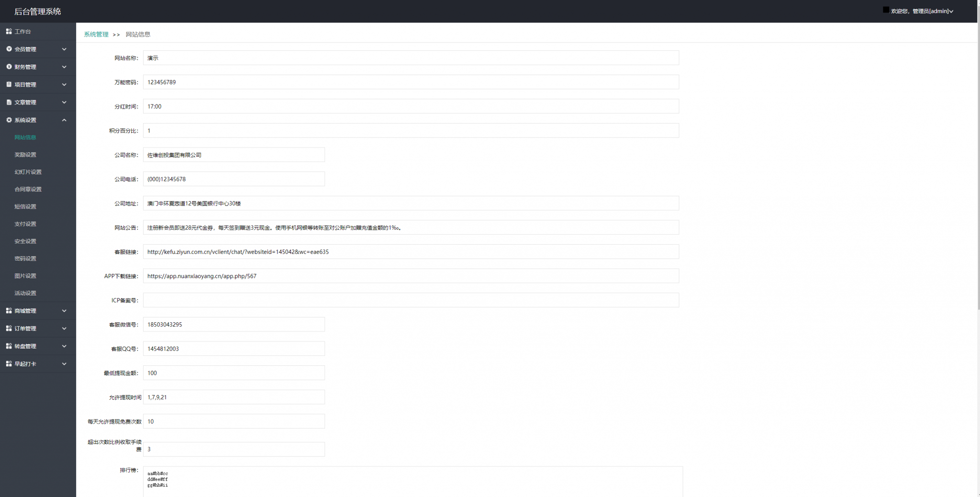Select 支付设置 in the sidebar
The image size is (980, 497).
tap(25, 224)
